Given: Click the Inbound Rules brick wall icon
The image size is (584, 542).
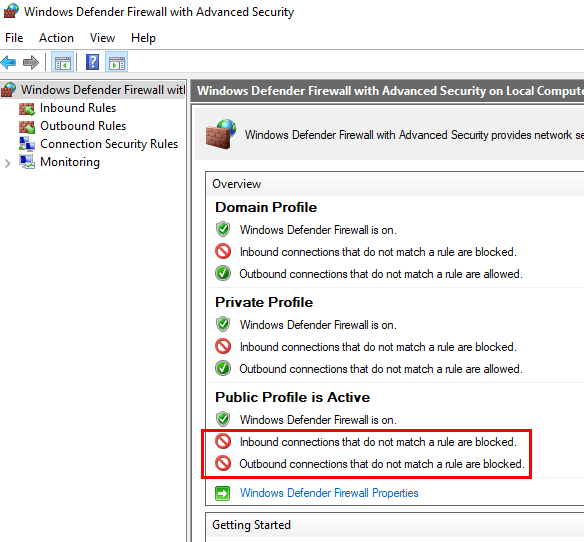Looking at the screenshot, I should pos(27,108).
